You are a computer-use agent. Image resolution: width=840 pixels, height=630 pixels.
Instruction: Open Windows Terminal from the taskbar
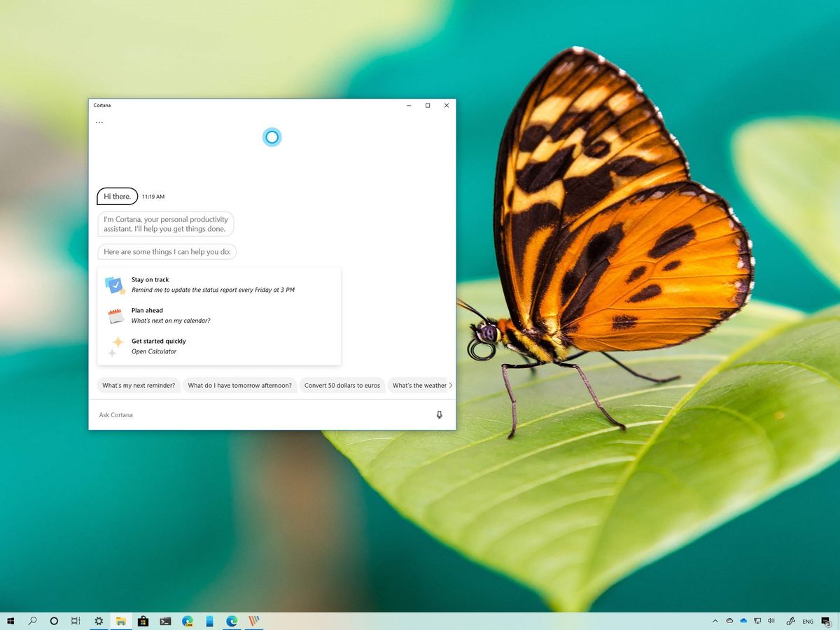coord(165,621)
